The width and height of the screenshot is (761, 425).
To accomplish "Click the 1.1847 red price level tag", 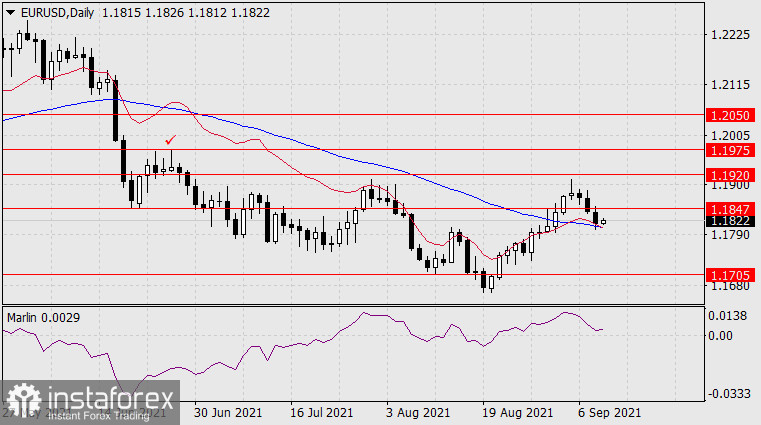I will [x=729, y=208].
